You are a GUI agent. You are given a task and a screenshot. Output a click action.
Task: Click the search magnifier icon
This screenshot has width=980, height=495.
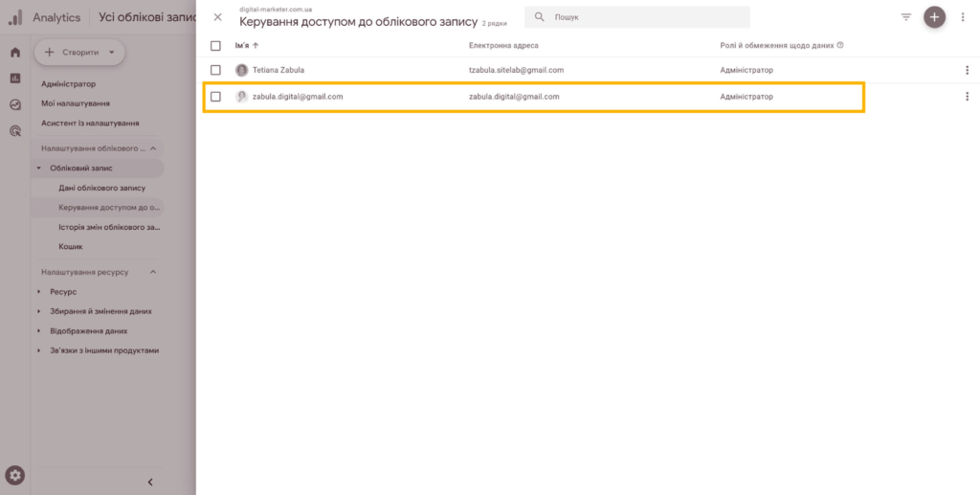(540, 17)
